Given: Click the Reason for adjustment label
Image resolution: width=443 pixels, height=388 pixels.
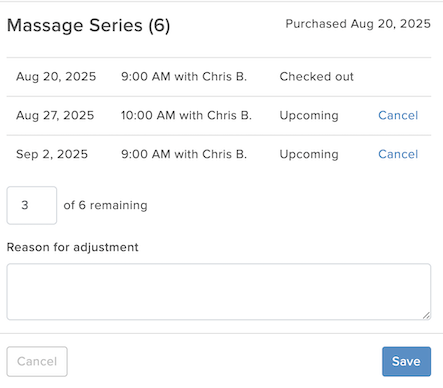Looking at the screenshot, I should 72,248.
